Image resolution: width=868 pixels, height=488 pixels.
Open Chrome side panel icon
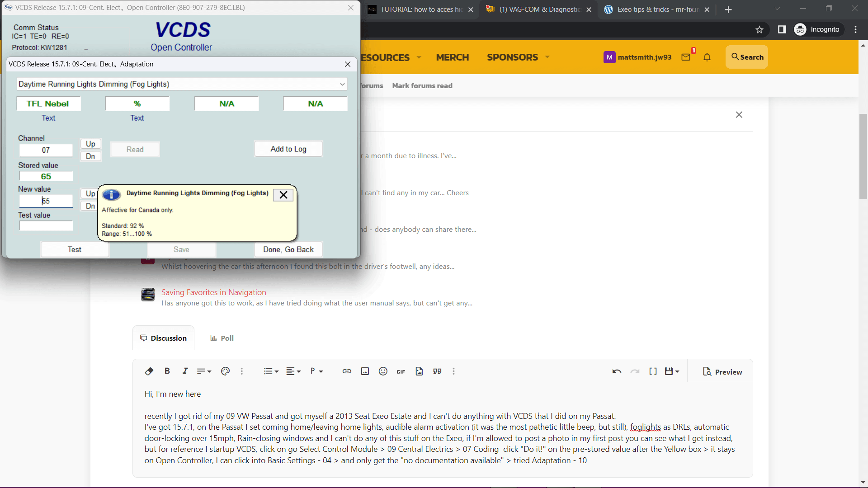coord(782,29)
